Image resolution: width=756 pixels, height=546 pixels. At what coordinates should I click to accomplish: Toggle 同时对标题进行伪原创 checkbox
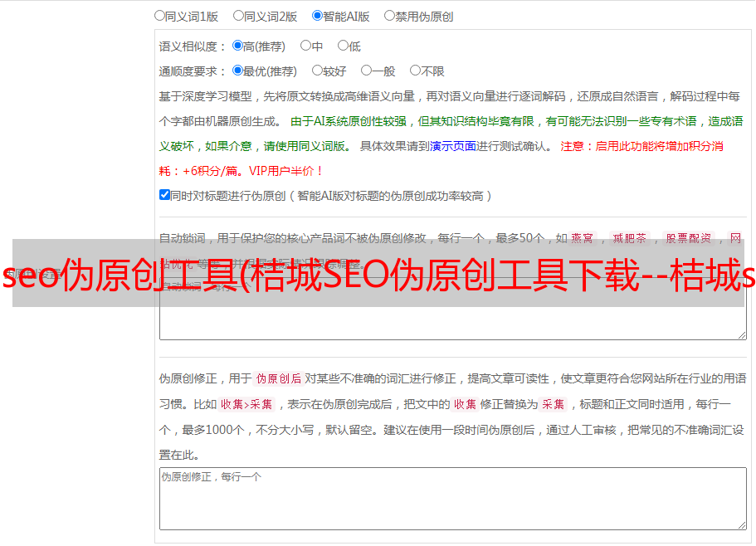click(164, 195)
